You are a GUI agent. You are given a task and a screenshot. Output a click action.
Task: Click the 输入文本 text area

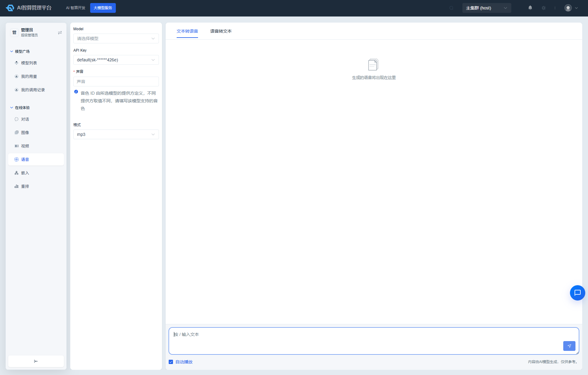[x=374, y=341]
